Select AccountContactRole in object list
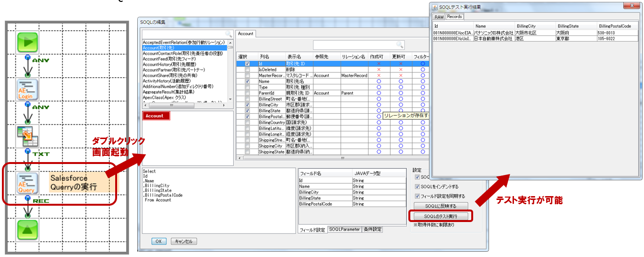 click(184, 53)
